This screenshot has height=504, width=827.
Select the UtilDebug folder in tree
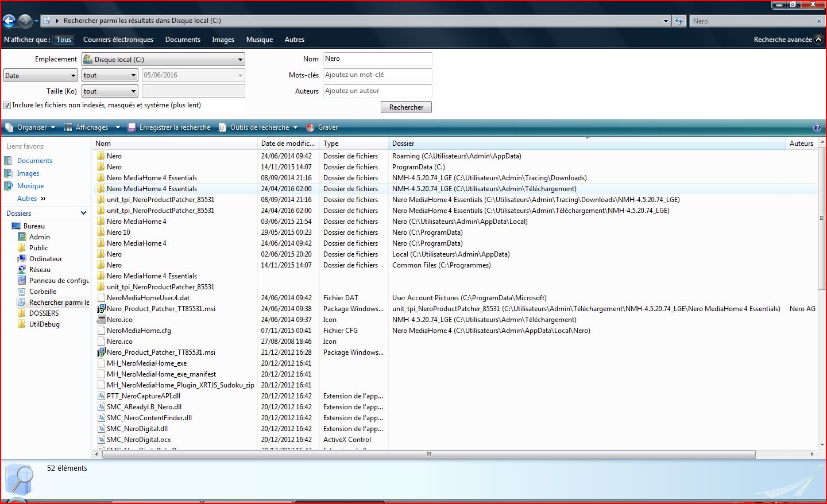44,324
